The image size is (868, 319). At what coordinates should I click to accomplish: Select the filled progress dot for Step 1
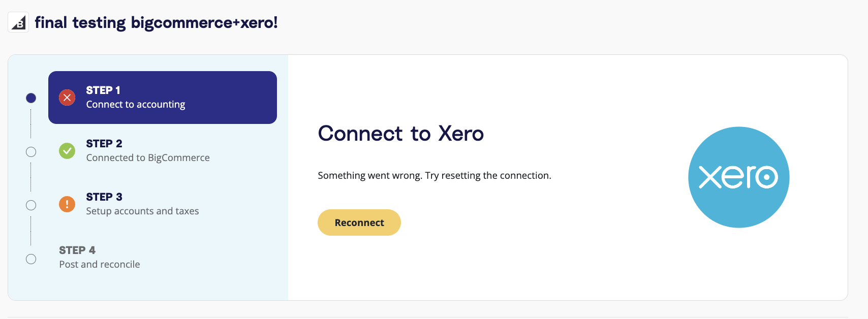click(31, 98)
